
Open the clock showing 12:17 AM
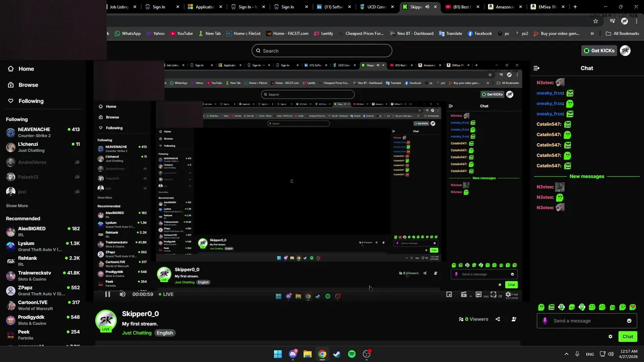tap(628, 354)
